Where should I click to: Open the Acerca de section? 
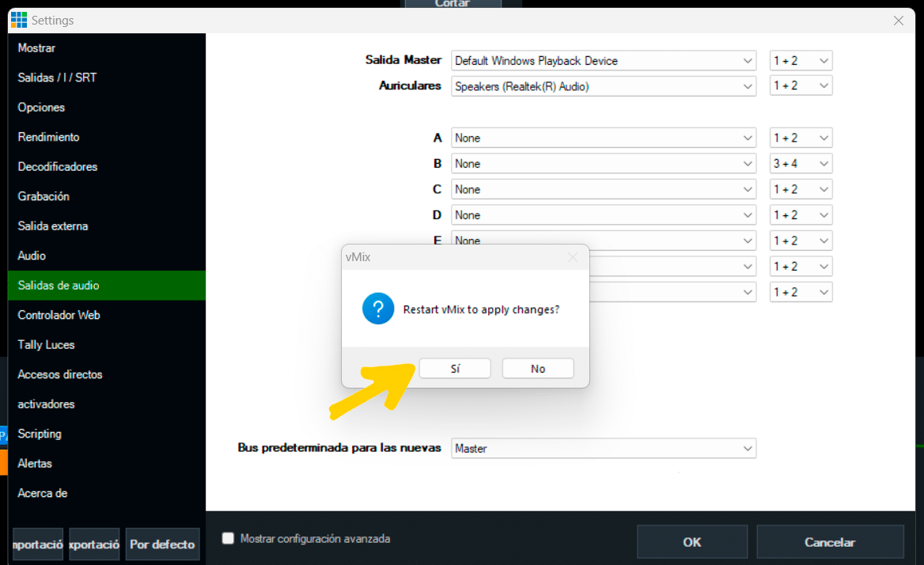[x=43, y=493]
